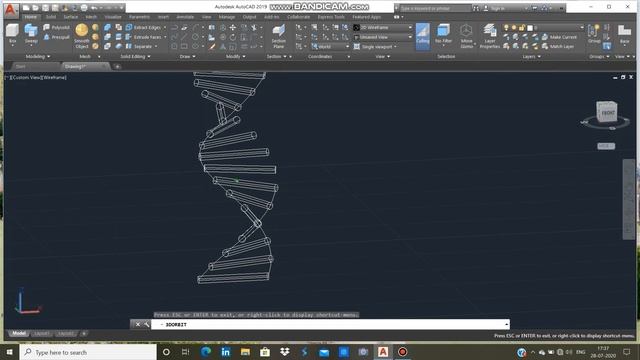Image resolution: width=640 pixels, height=360 pixels.
Task: Select the Box solid tool
Action: click(12, 34)
